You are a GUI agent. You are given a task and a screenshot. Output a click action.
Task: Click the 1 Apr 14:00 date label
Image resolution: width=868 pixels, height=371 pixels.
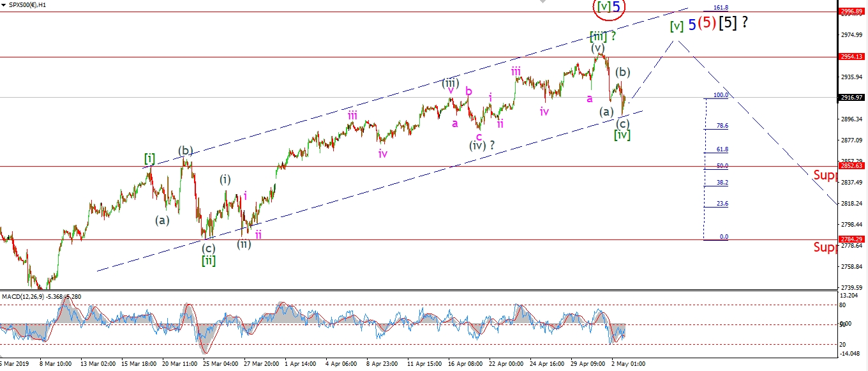click(302, 364)
